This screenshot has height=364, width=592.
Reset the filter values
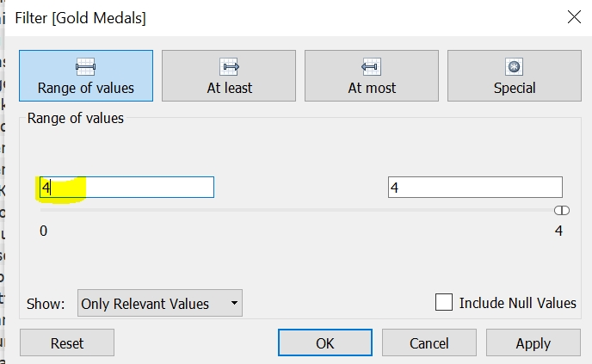pos(67,342)
